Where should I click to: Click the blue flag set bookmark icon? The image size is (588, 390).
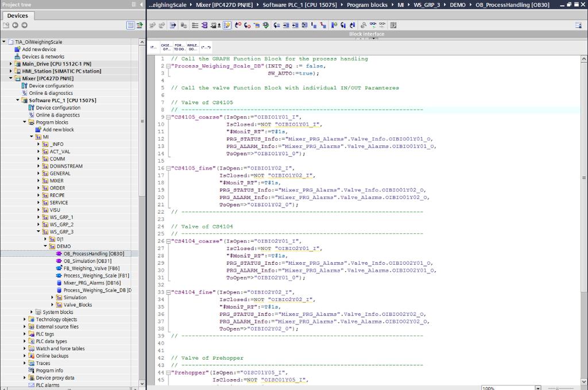coord(334,25)
